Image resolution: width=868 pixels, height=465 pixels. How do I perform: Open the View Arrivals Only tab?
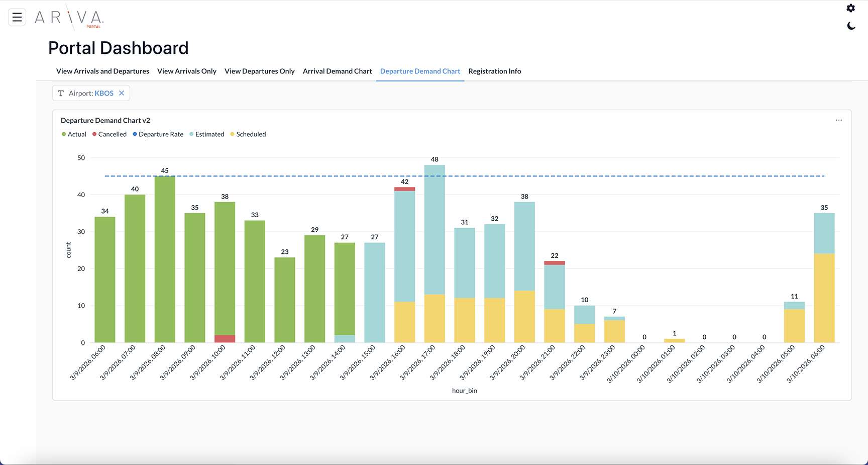tap(186, 71)
